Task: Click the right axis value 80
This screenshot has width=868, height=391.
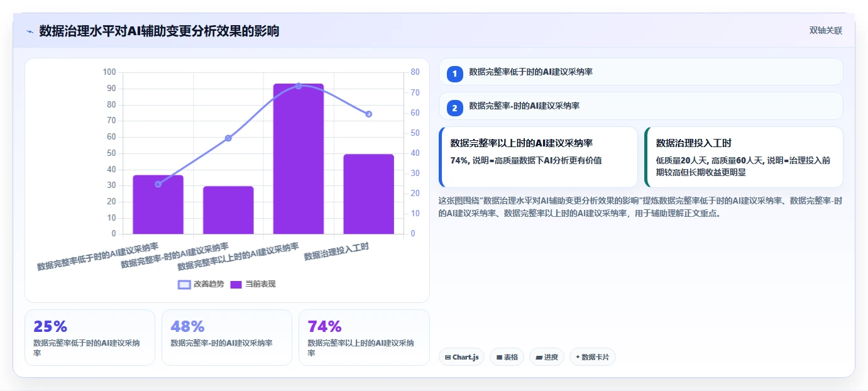Action: (x=415, y=72)
